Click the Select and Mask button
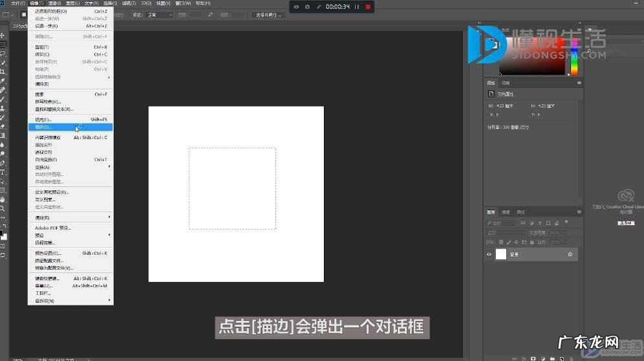This screenshot has width=644, height=361. 268,15
